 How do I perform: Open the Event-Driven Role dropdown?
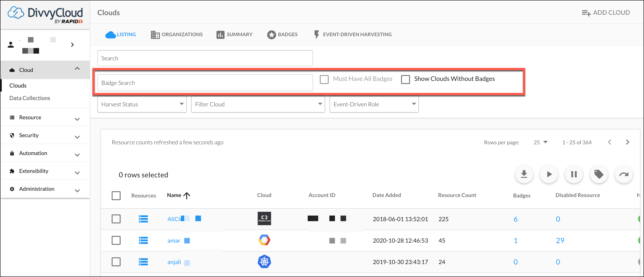coord(374,104)
